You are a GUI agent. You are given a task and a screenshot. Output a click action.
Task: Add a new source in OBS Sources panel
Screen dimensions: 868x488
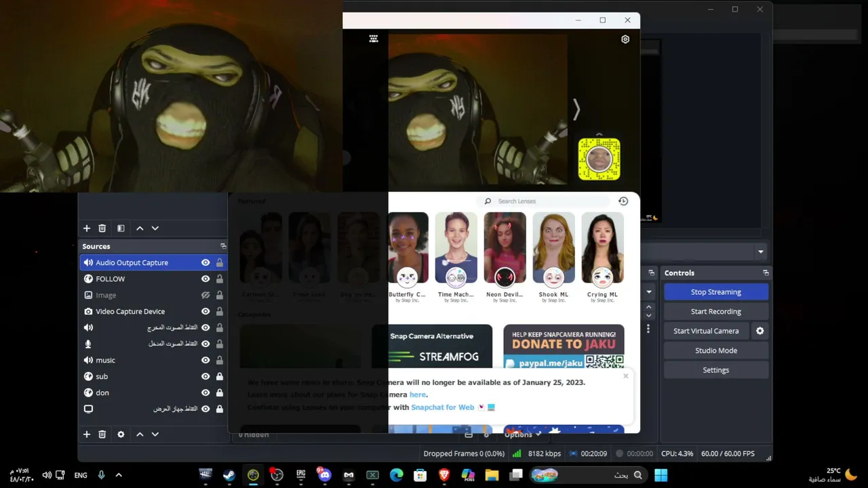pos(87,434)
